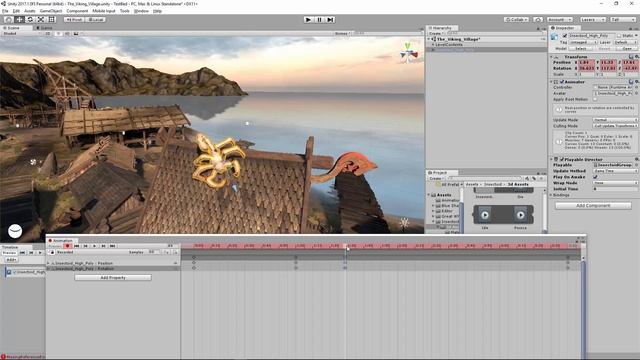Select the Hand tool in toolbar
Image resolution: width=640 pixels, height=360 pixels.
tap(8, 19)
